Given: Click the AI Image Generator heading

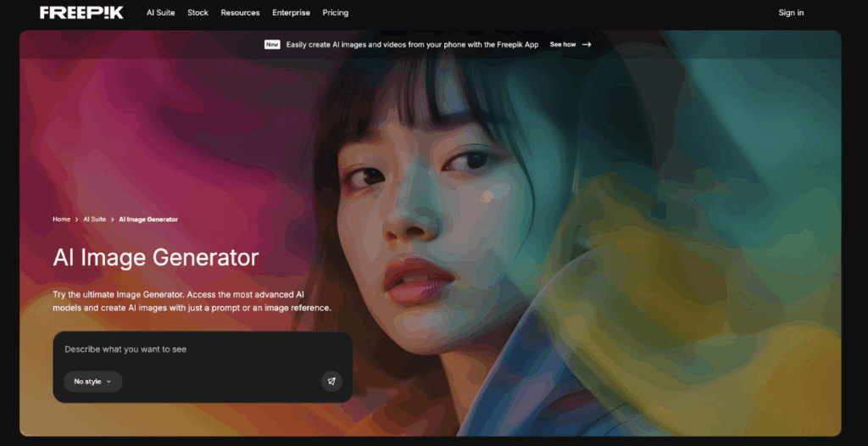Looking at the screenshot, I should (155, 257).
